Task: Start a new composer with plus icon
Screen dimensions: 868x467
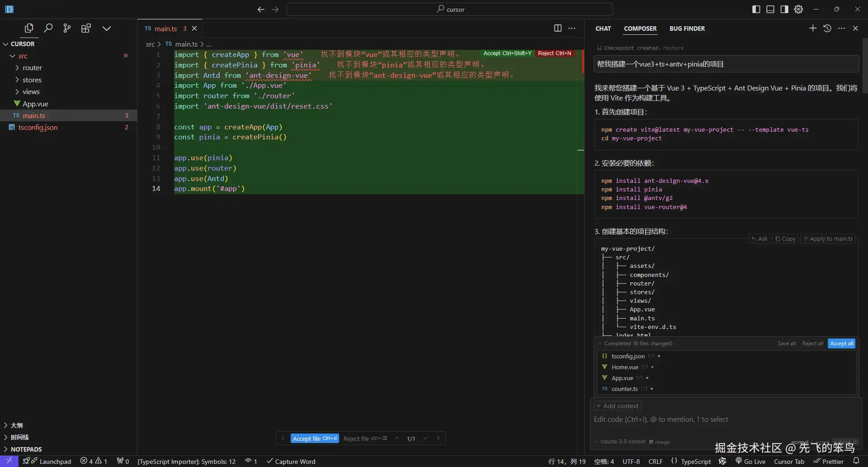Action: [813, 28]
